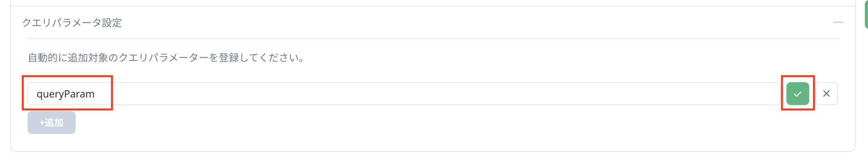868x162 pixels.
Task: Cancel the parameter edit with the X icon
Action: coord(826,94)
